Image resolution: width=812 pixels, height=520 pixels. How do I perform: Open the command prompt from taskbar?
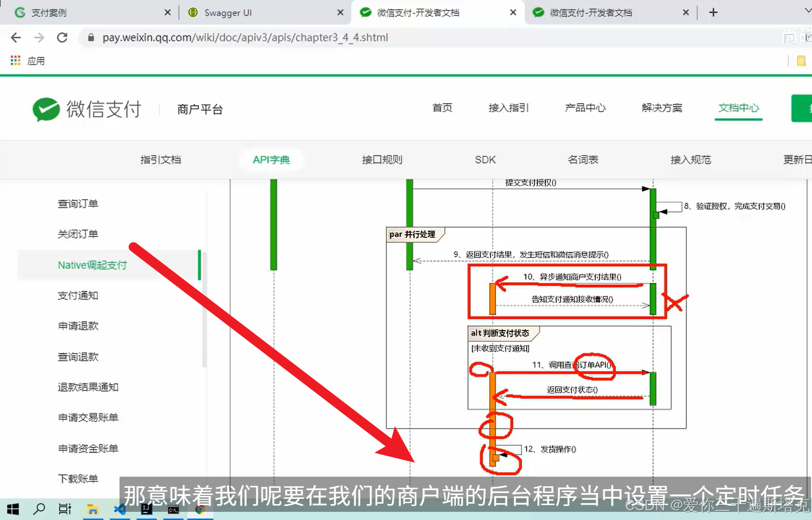point(173,509)
